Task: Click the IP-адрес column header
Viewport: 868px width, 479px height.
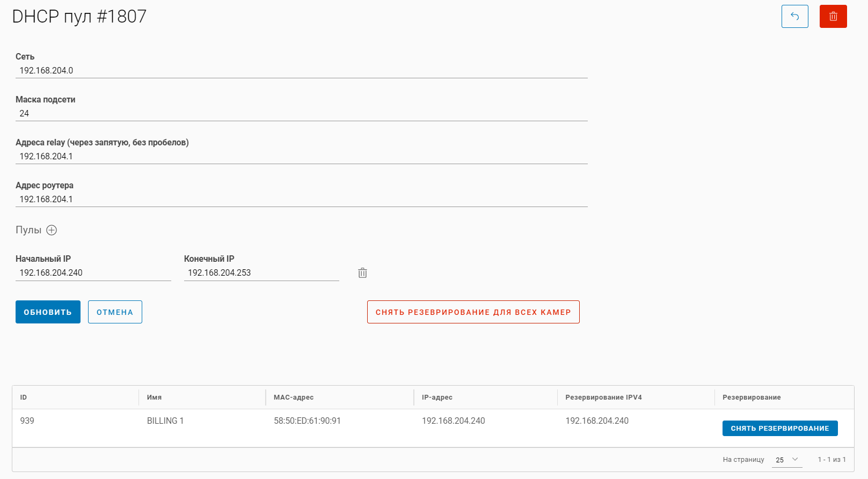Action: (437, 397)
